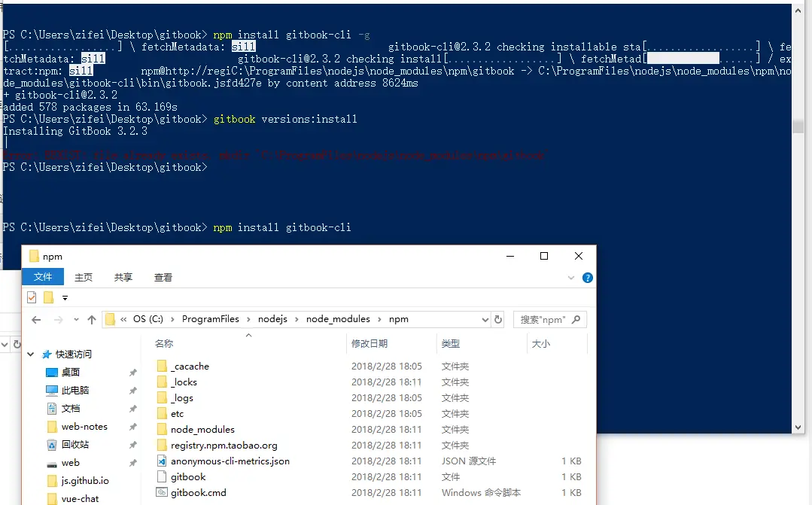Viewport: 812px width, 505px height.
Task: Sort files by the 大小 column header
Action: point(540,343)
